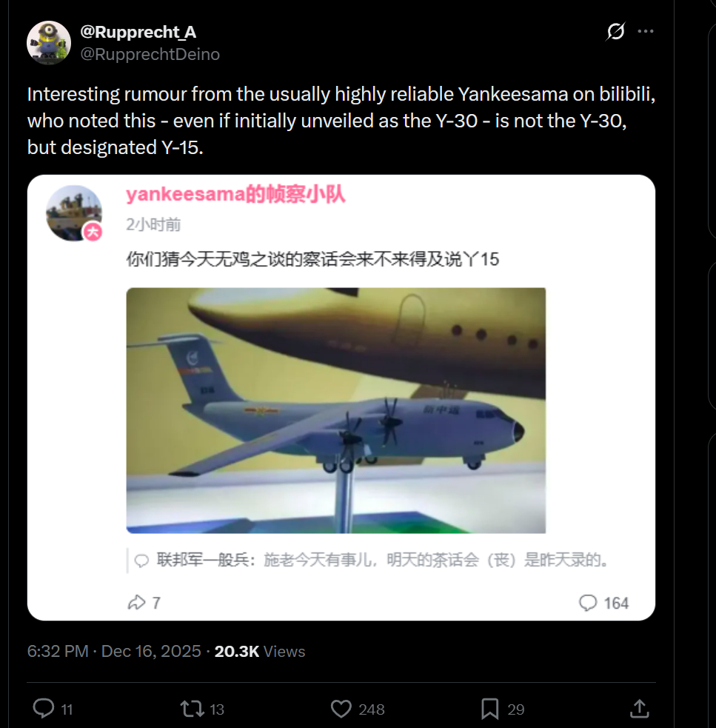The height and width of the screenshot is (728, 716).
Task: Visit the @RupprechtDeino handle
Action: [x=150, y=54]
